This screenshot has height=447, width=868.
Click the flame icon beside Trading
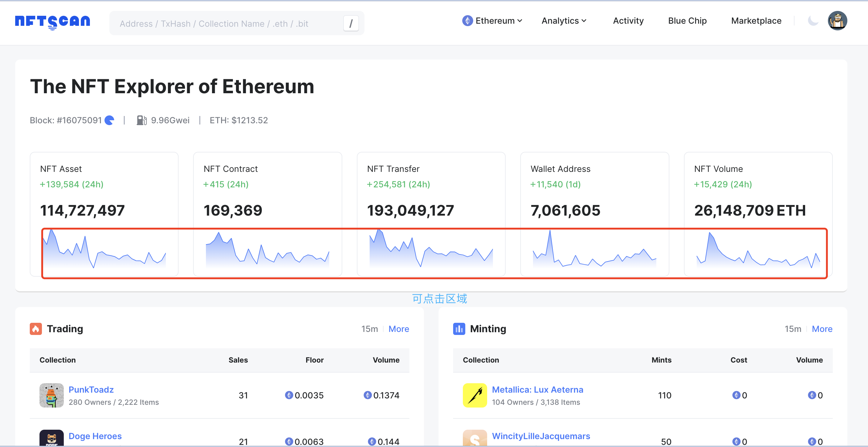point(36,329)
